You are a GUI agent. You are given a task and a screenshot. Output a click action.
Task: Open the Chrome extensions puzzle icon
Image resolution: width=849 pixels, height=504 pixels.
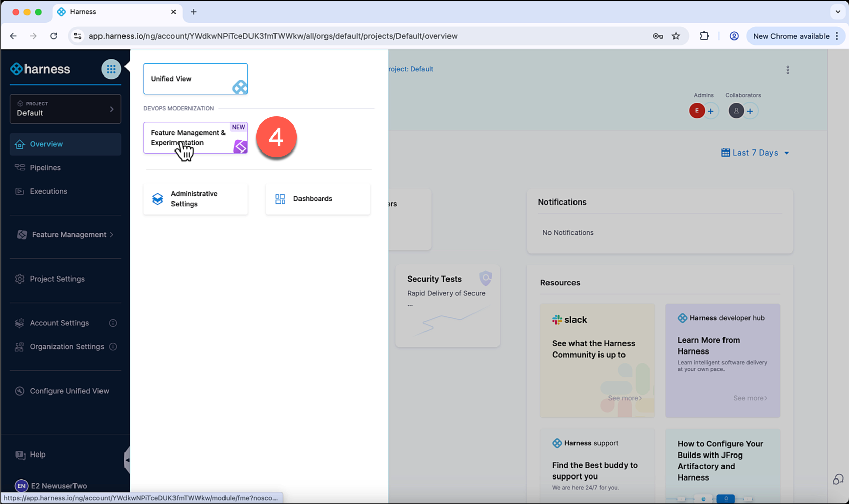click(x=704, y=36)
